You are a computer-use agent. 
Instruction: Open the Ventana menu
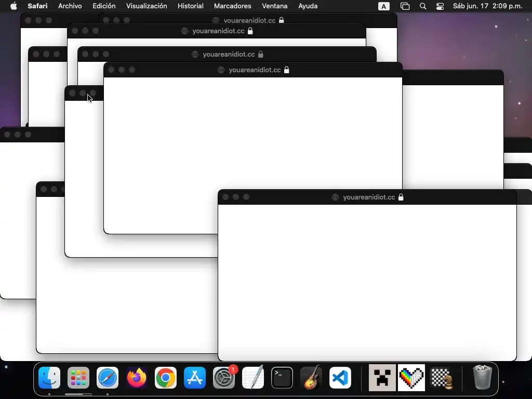(x=274, y=6)
